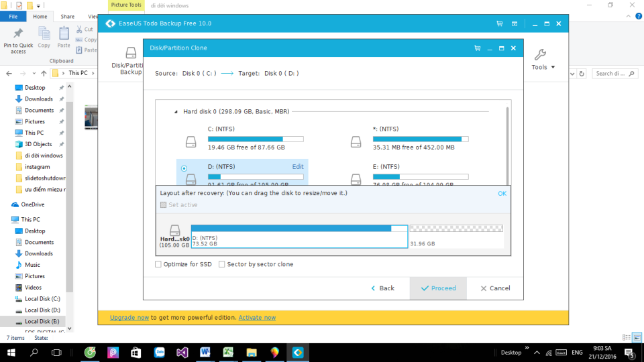644x362 pixels.
Task: Click the Back button
Action: point(383,288)
